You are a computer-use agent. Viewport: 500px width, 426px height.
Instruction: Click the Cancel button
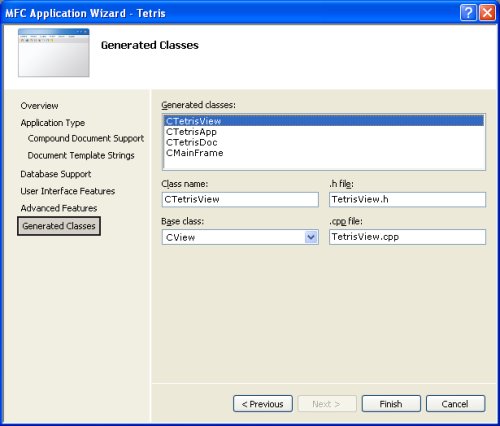point(455,404)
